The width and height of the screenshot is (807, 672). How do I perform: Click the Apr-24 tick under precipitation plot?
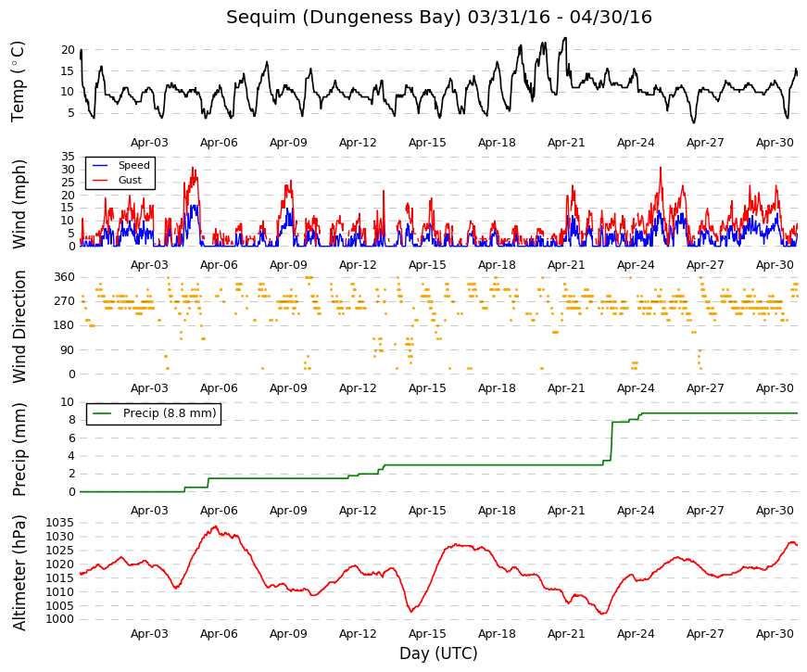636,511
